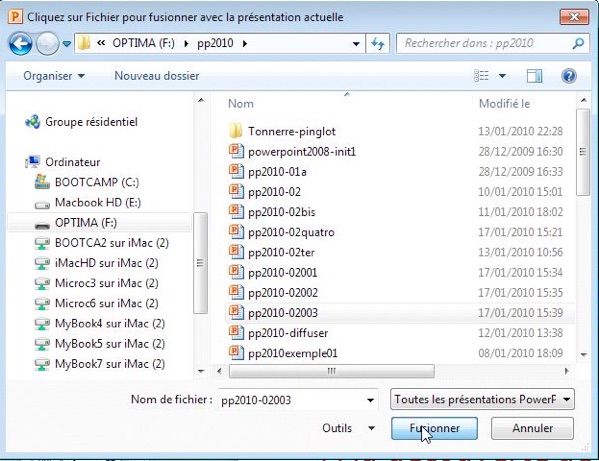599x461 pixels.
Task: Close the merge file dialog
Action: point(574,17)
